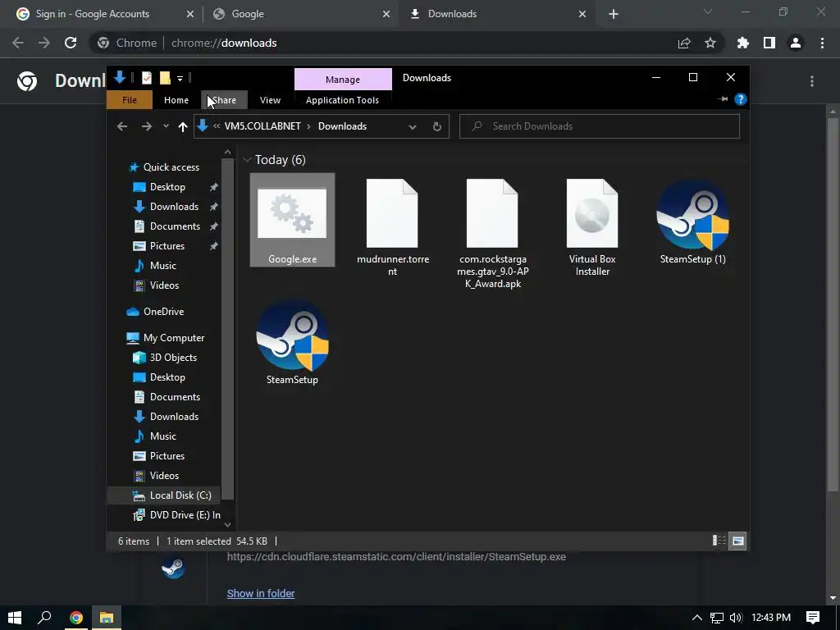
Task: Click the clock showing 12:43 PM
Action: (771, 618)
